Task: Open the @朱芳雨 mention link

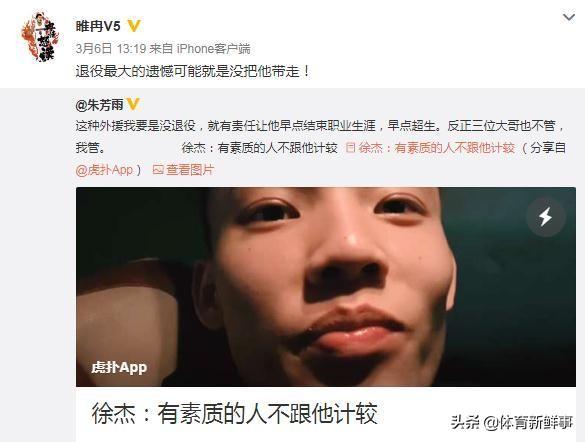Action: (x=99, y=105)
